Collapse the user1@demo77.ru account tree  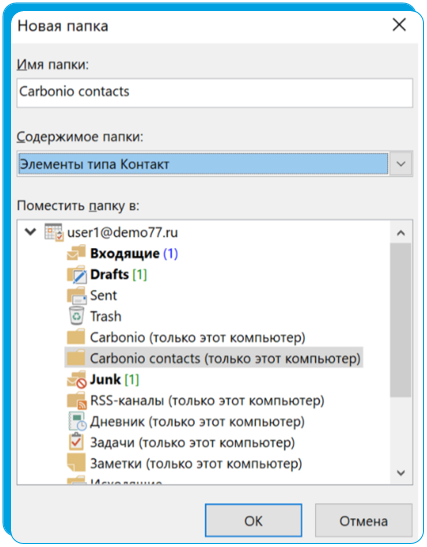31,232
